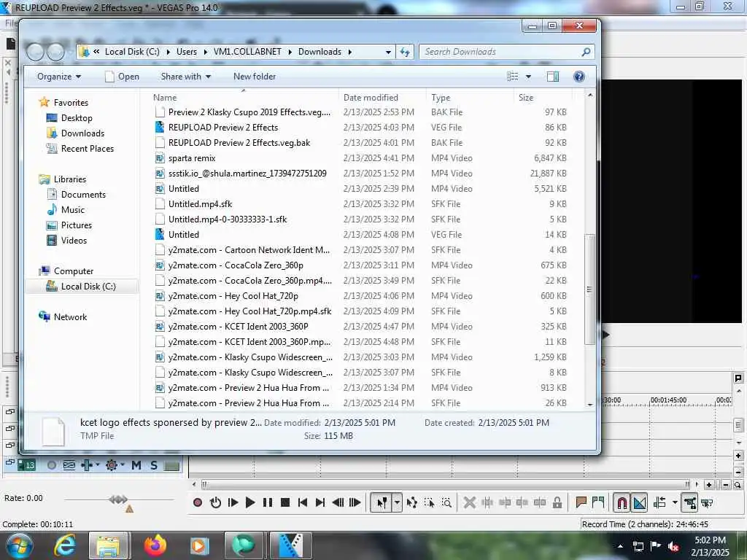The width and height of the screenshot is (747, 560).
Task: Click Local Disk (C:) in the breadcrumb
Action: click(x=132, y=52)
